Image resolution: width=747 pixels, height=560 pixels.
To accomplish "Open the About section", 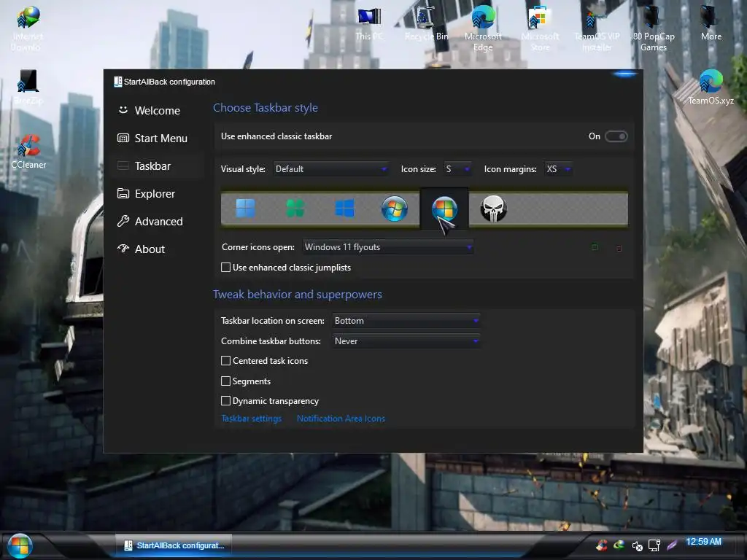I will [158, 249].
